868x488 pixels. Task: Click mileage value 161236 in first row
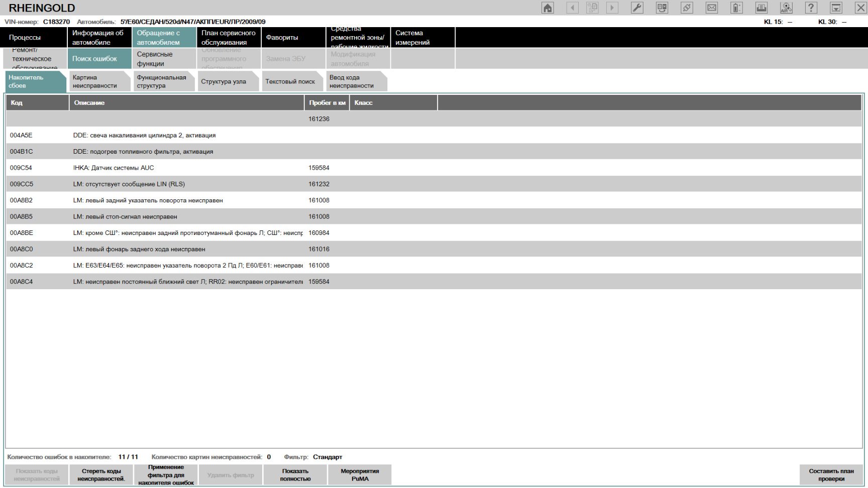tap(319, 119)
